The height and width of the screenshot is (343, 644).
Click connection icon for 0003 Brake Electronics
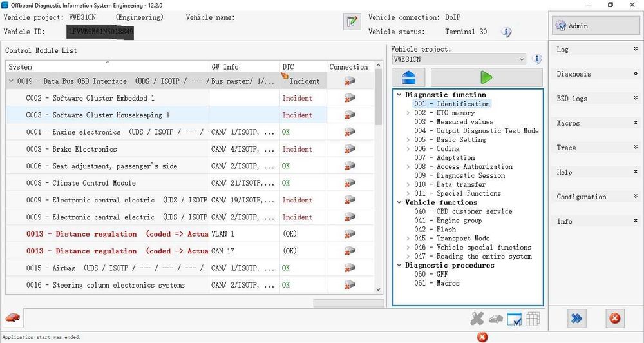click(x=350, y=149)
